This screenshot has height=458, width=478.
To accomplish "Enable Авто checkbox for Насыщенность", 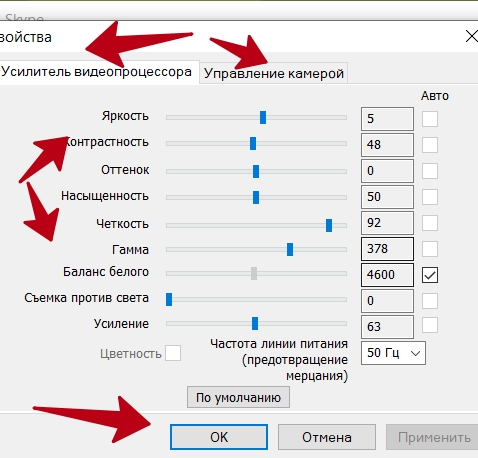I will point(430,197).
